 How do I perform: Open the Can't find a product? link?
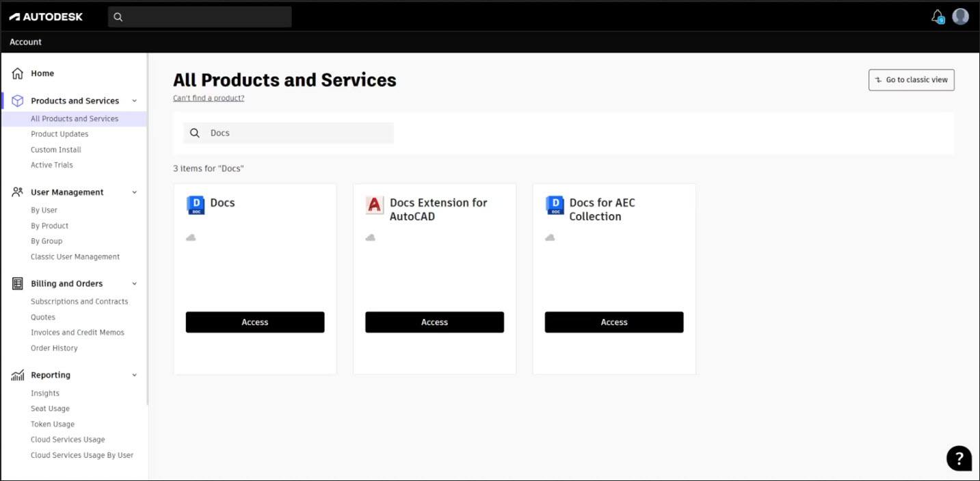point(209,99)
